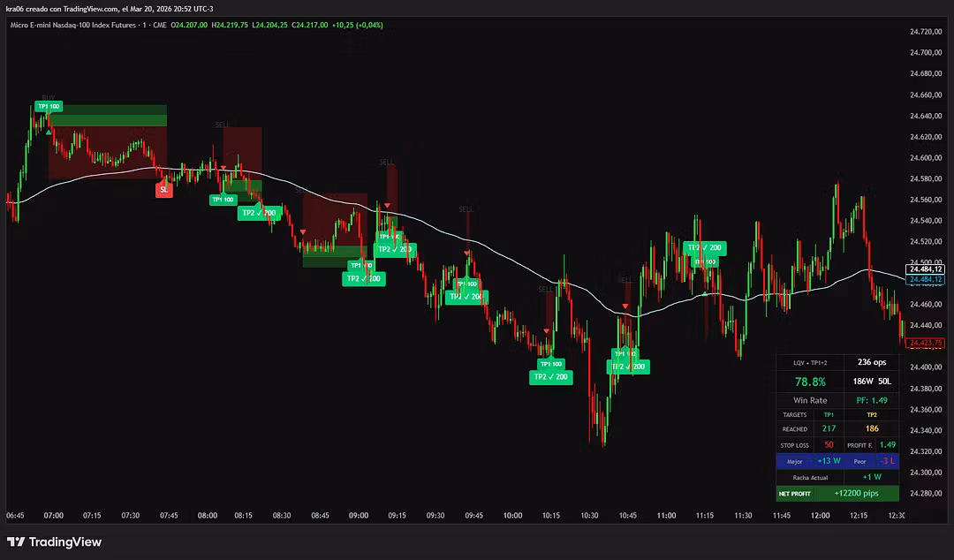Click the 24.400,00 price axis label
Screen dimensions: 954x560
[926, 367]
